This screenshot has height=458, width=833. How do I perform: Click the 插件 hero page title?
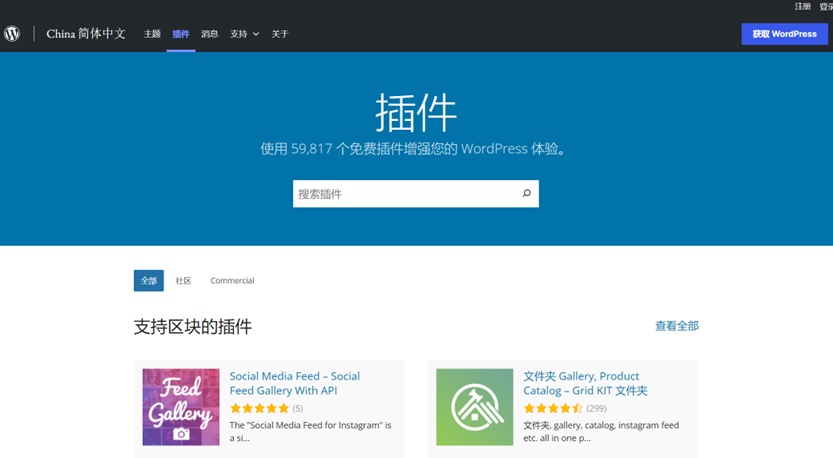coord(416,112)
